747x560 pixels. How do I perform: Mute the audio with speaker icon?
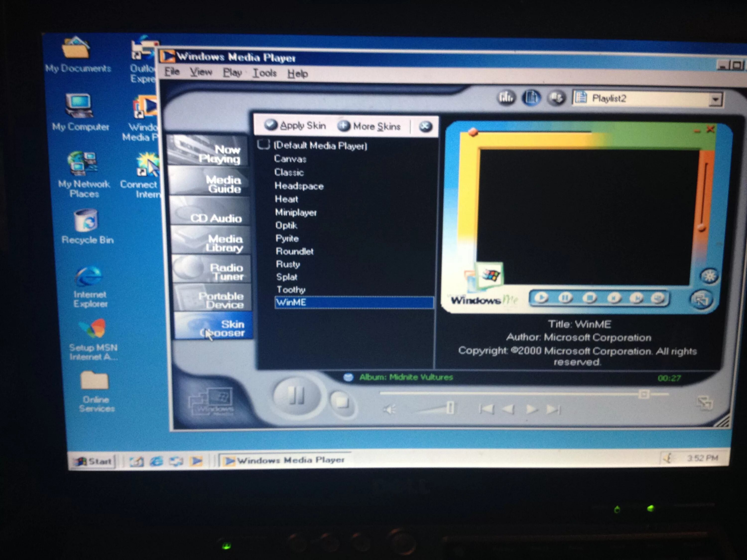point(389,410)
